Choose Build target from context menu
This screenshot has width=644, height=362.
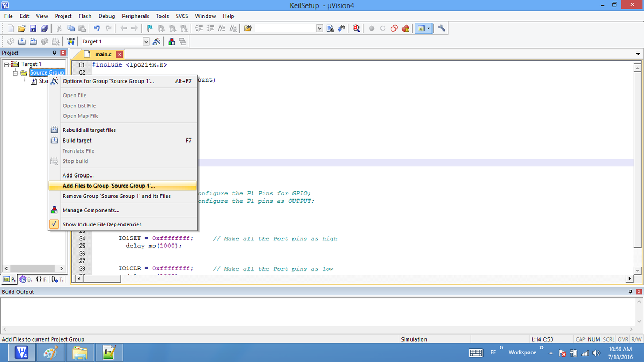123,141
